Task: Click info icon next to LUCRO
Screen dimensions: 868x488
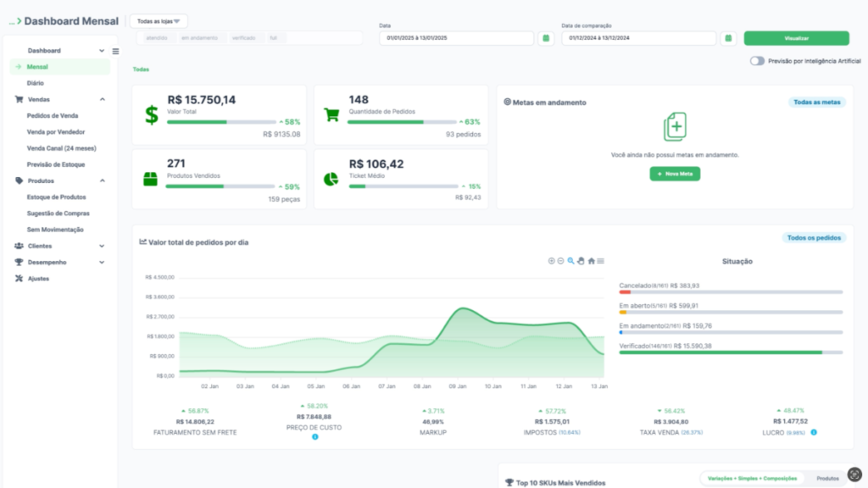Action: [814, 432]
